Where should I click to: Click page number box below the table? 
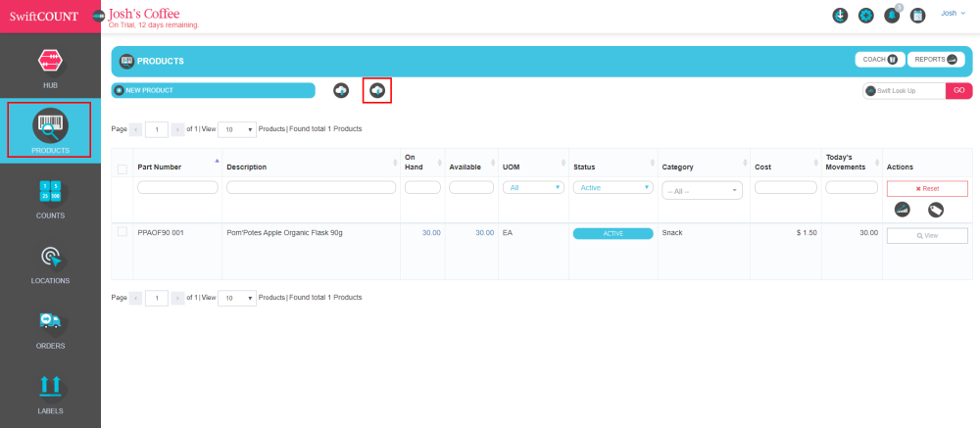click(x=157, y=298)
